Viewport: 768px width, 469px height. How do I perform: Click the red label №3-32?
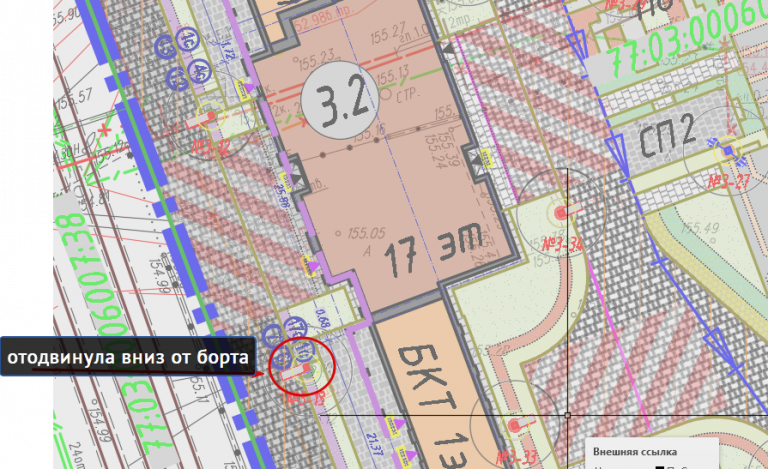[210, 146]
